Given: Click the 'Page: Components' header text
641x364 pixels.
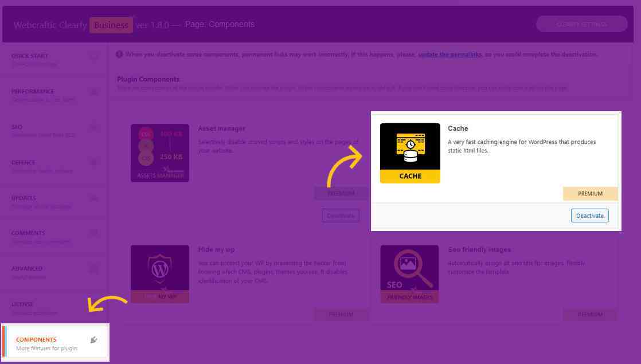Looking at the screenshot, I should [x=220, y=25].
